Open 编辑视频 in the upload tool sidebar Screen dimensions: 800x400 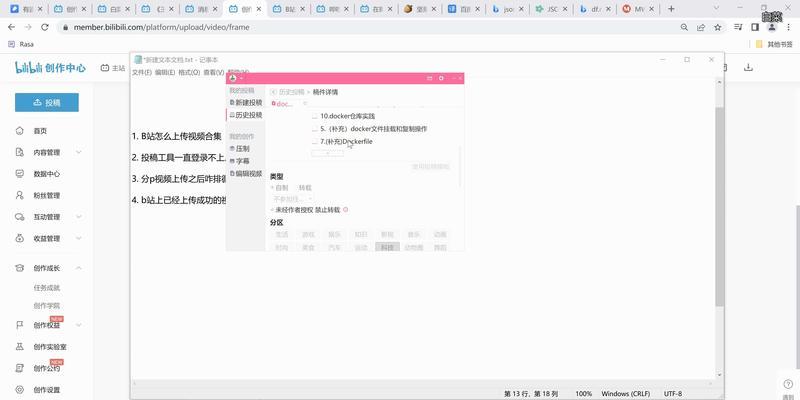pyautogui.click(x=246, y=173)
